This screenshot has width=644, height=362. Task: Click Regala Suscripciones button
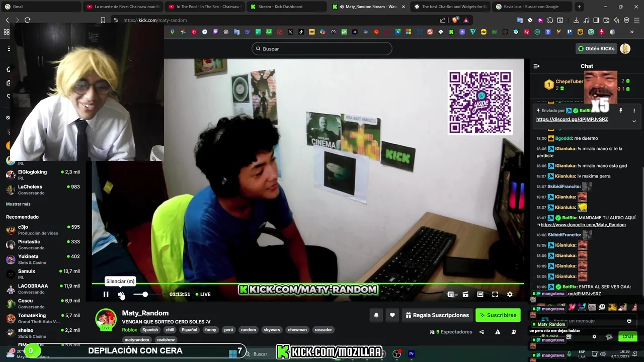click(437, 315)
